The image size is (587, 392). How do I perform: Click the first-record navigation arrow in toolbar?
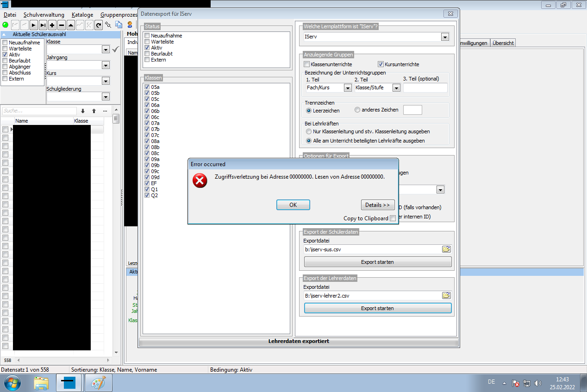click(x=15, y=25)
